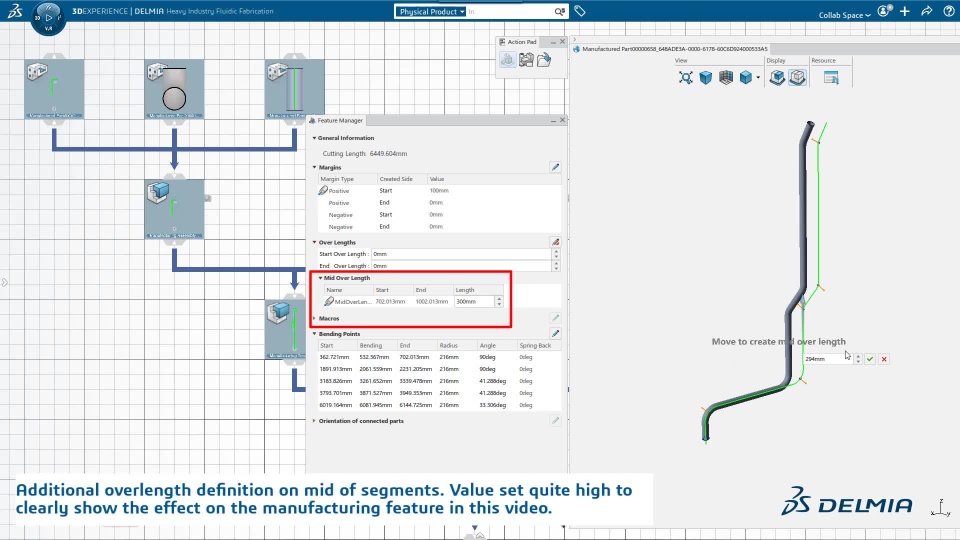Select process node with circle pipe
Image resolution: width=960 pixels, height=540 pixels.
(x=174, y=89)
